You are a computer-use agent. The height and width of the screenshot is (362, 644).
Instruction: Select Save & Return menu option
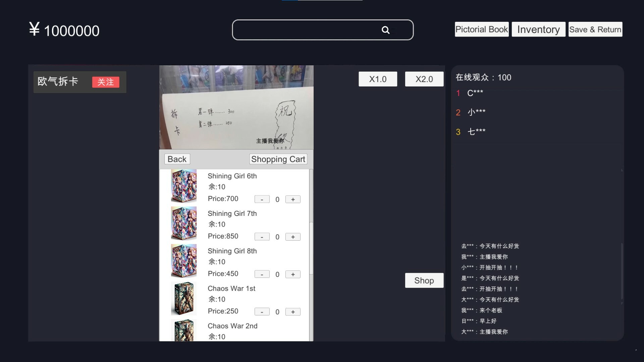click(595, 29)
